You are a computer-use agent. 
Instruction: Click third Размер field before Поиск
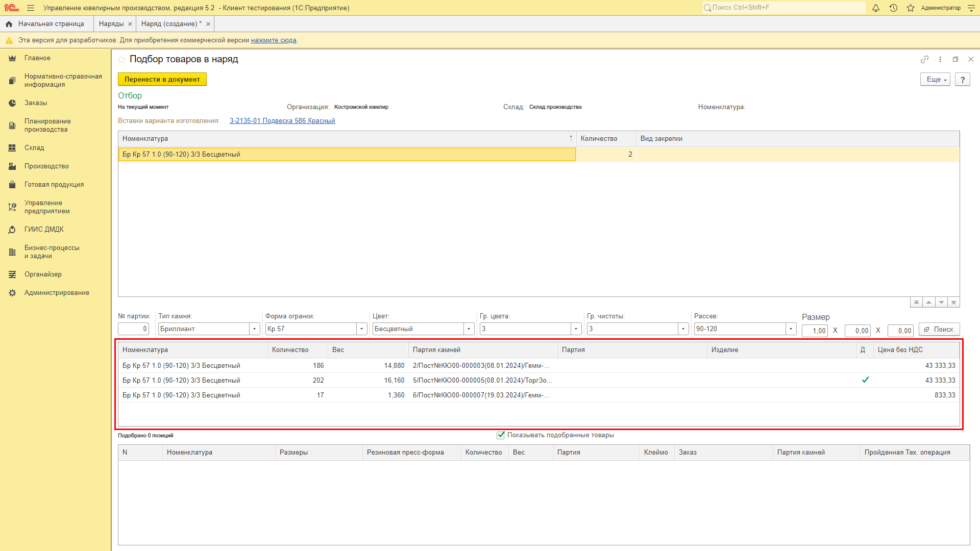900,331
